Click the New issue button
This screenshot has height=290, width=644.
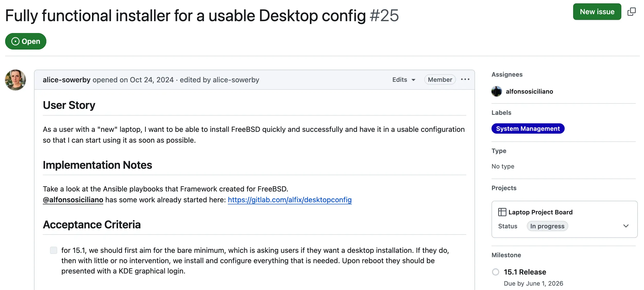point(597,12)
